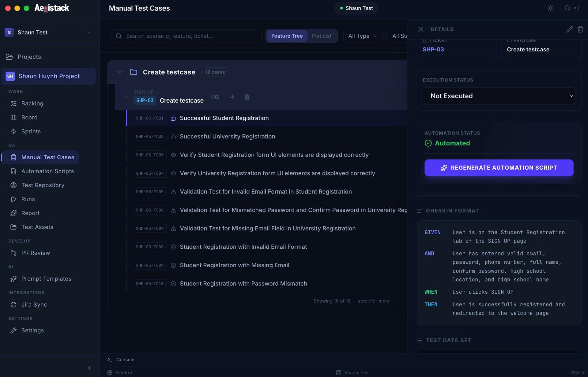Select Student Registration with Missing Email row
The image size is (588, 377).
pos(266,265)
